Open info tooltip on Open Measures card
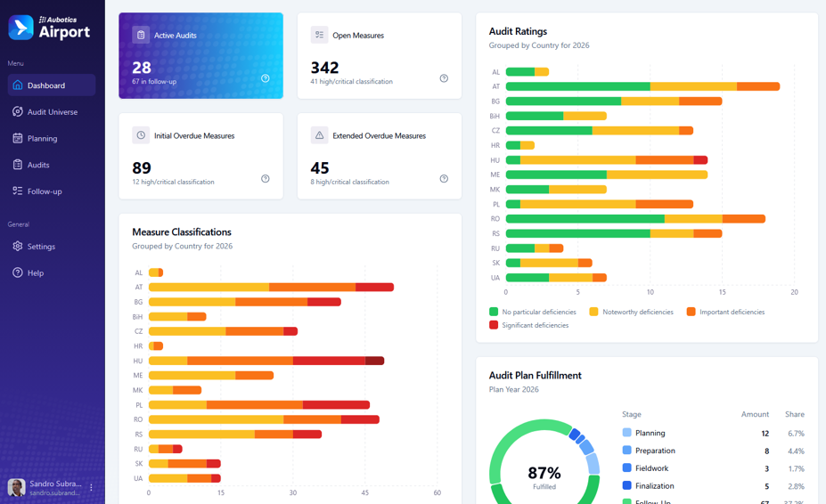The height and width of the screenshot is (504, 826). 444,78
